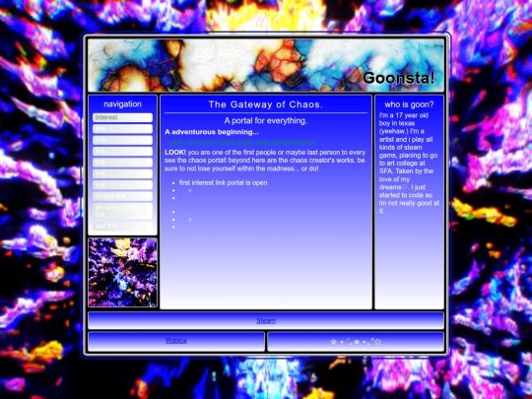The height and width of the screenshot is (399, 532).
Task: Visit the Roblox link
Action: pyautogui.click(x=176, y=340)
